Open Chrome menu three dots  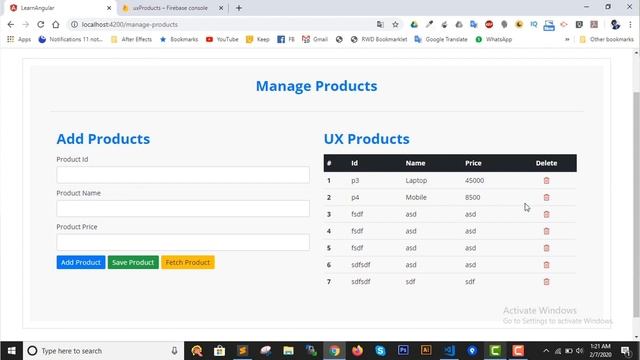point(630,24)
